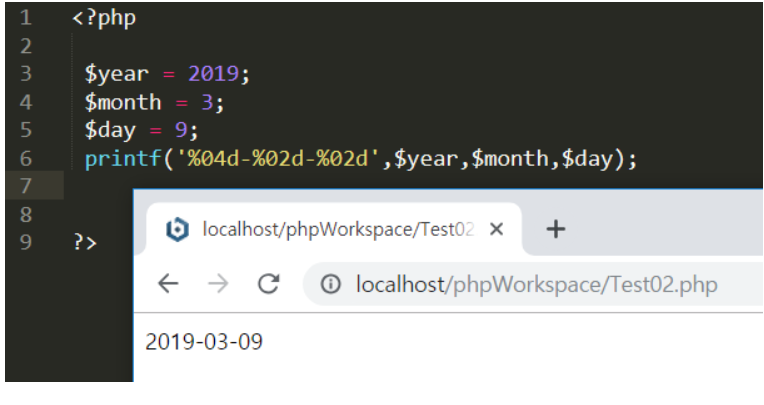
Task: Place cursor on $month = 3 line
Action: pos(154,102)
